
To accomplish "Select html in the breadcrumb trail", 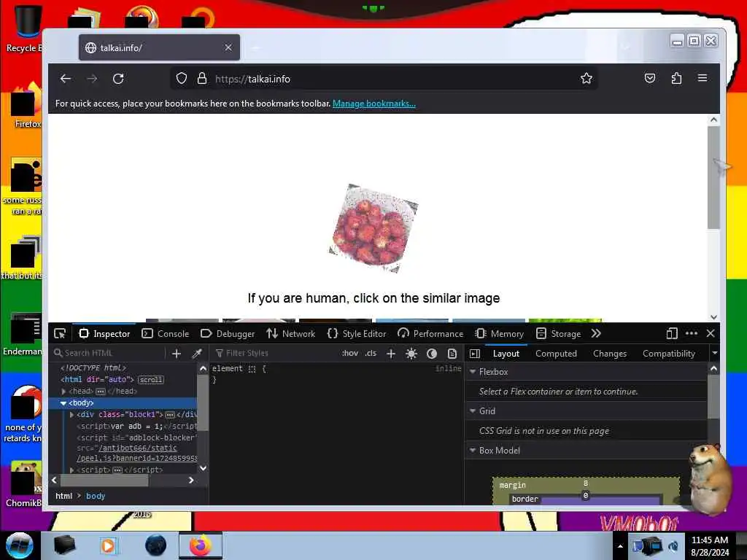I will pos(64,496).
